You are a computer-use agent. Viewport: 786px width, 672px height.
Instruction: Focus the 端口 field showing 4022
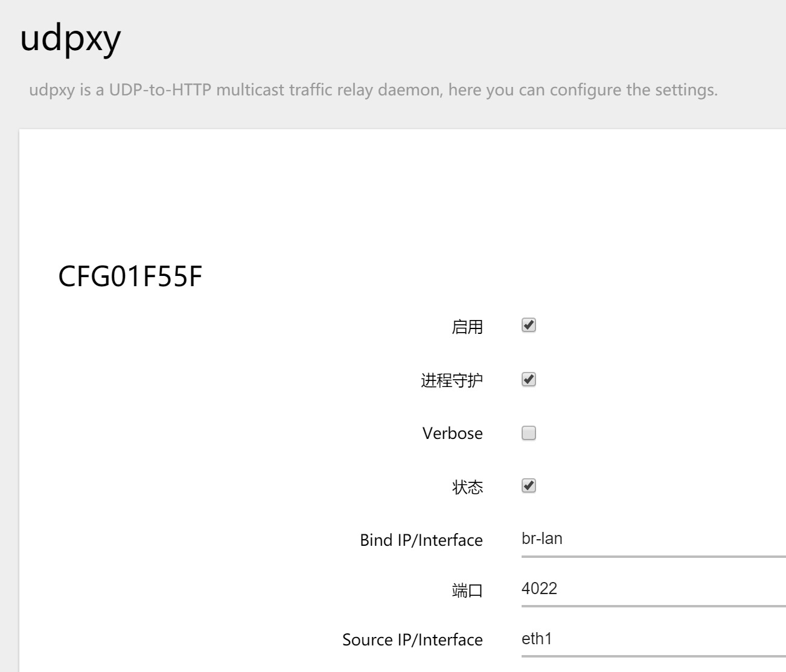652,589
